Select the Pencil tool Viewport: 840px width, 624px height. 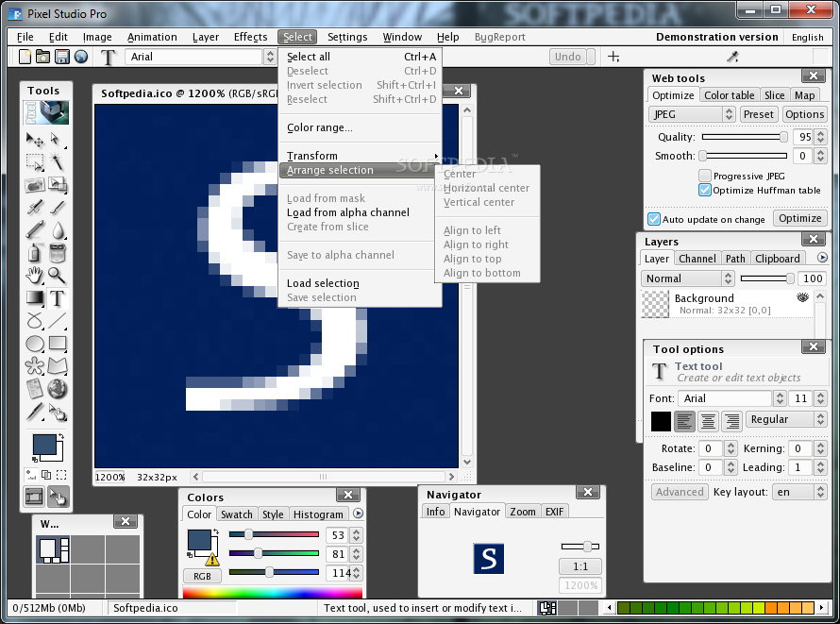34,230
